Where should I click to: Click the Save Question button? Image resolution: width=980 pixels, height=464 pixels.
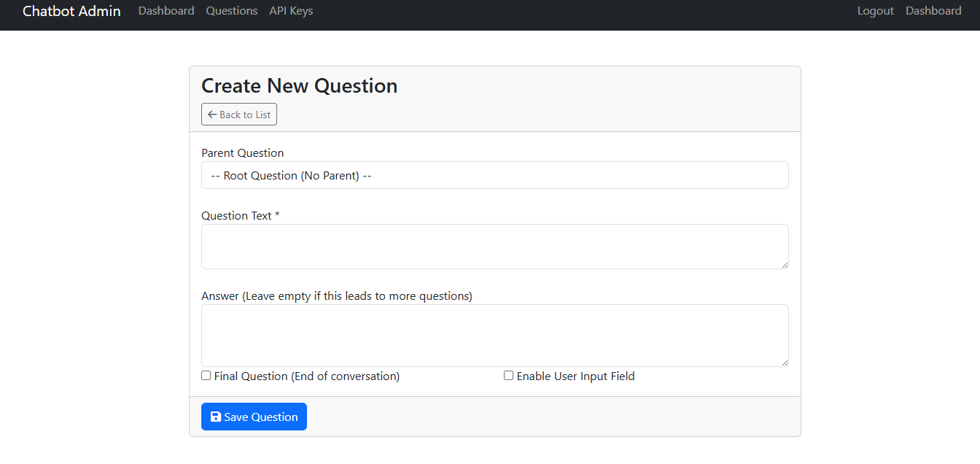click(x=254, y=417)
